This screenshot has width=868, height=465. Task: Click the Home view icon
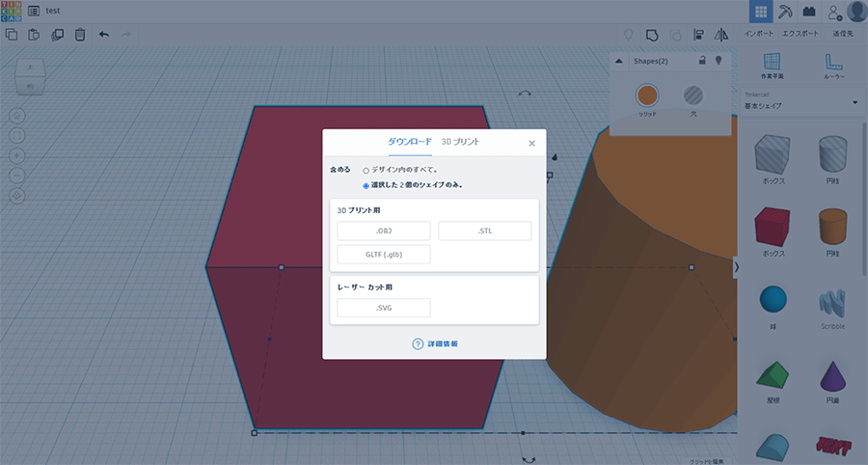17,116
